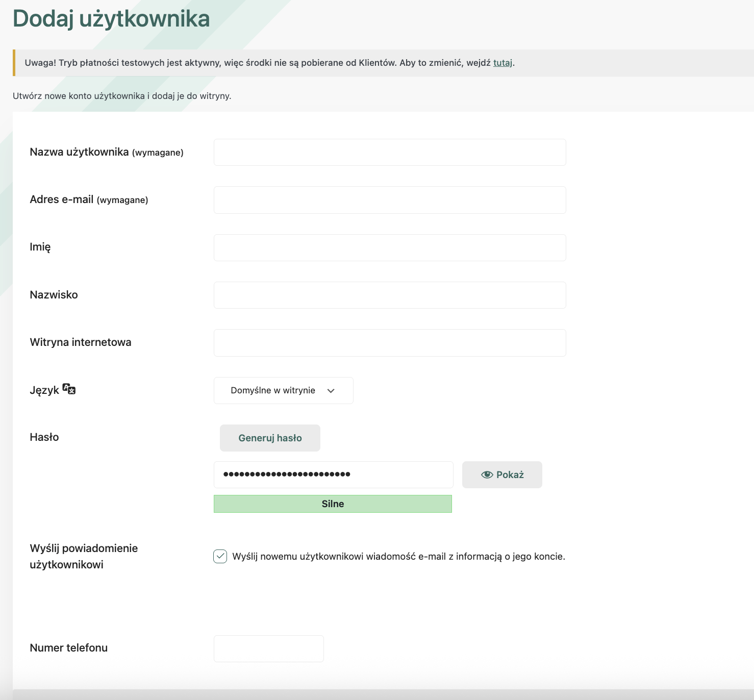
Task: Click the eye icon to show password
Action: tap(487, 475)
